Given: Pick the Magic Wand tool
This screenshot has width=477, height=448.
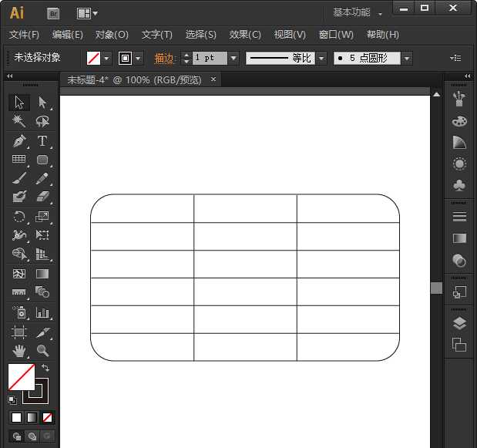Looking at the screenshot, I should pos(19,122).
